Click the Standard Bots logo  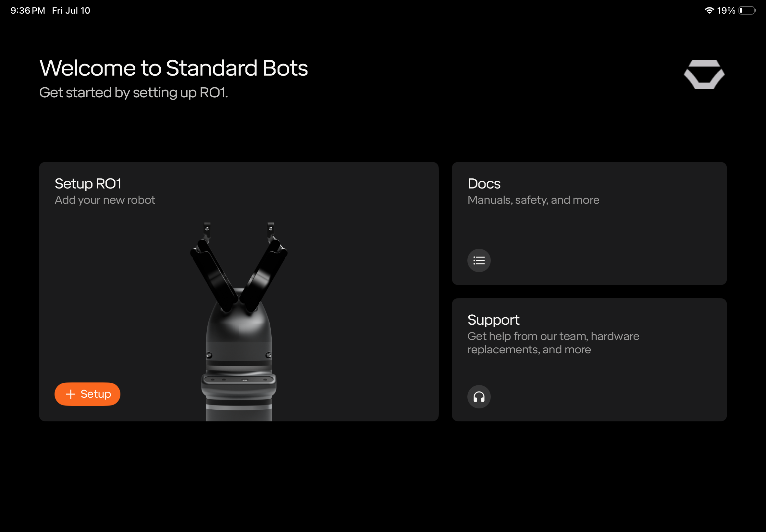point(704,75)
